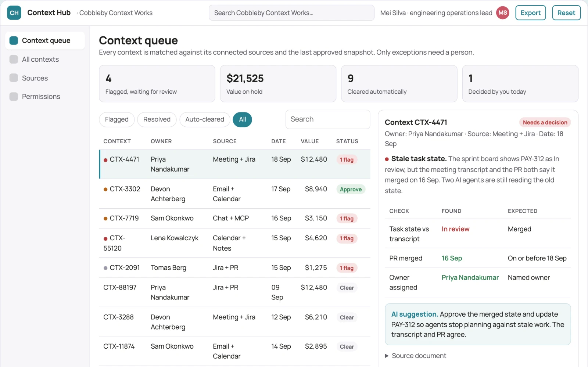588x367 pixels.
Task: Click the 1 flag badge on CTX-7719
Action: tap(347, 219)
